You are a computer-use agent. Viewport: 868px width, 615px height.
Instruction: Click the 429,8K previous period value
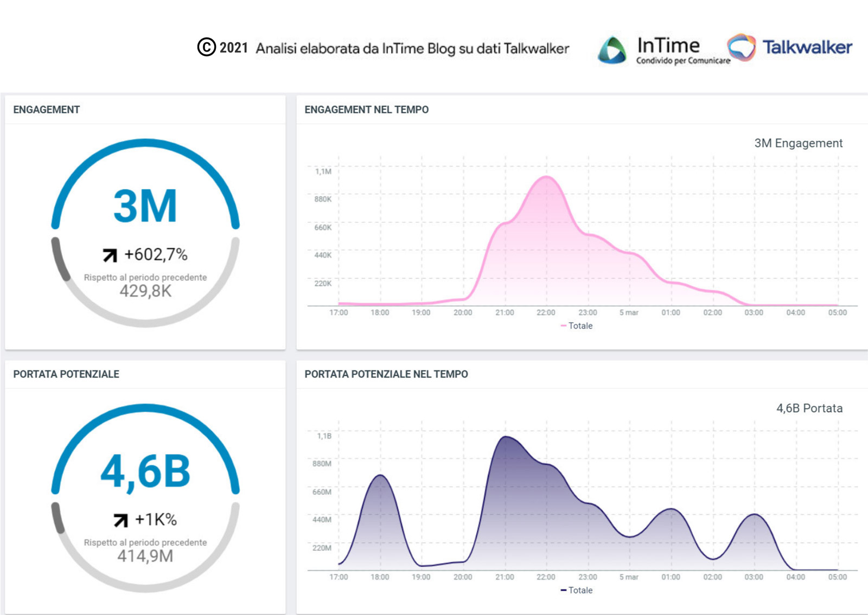pos(145,291)
